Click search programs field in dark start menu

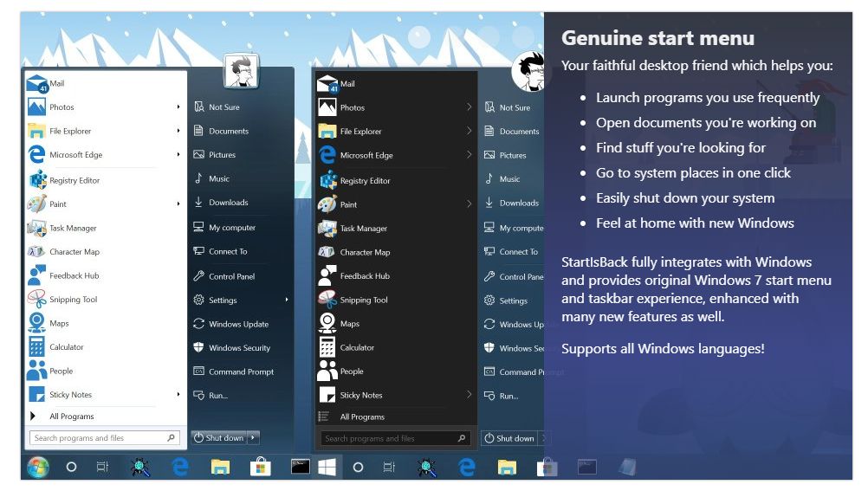pos(396,438)
